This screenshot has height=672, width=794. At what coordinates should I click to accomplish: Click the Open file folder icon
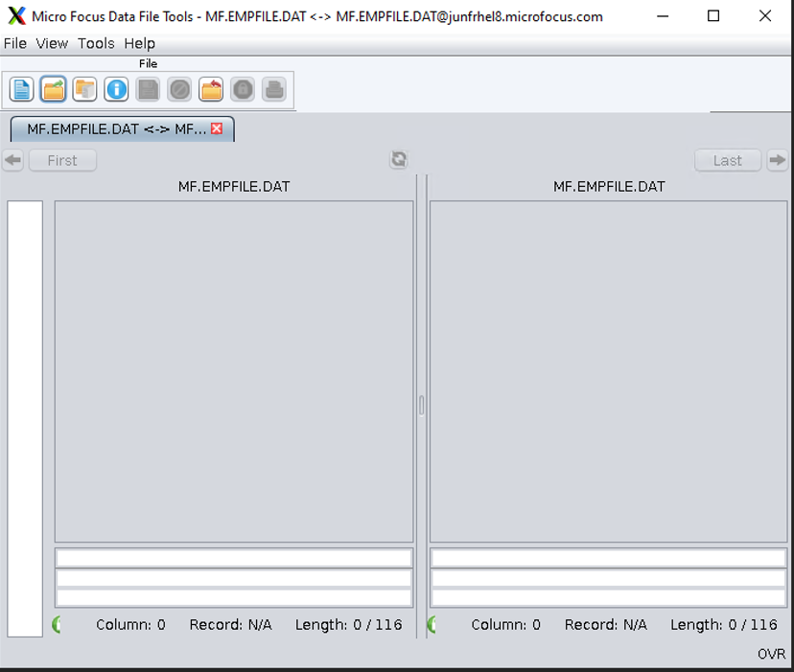click(x=53, y=90)
